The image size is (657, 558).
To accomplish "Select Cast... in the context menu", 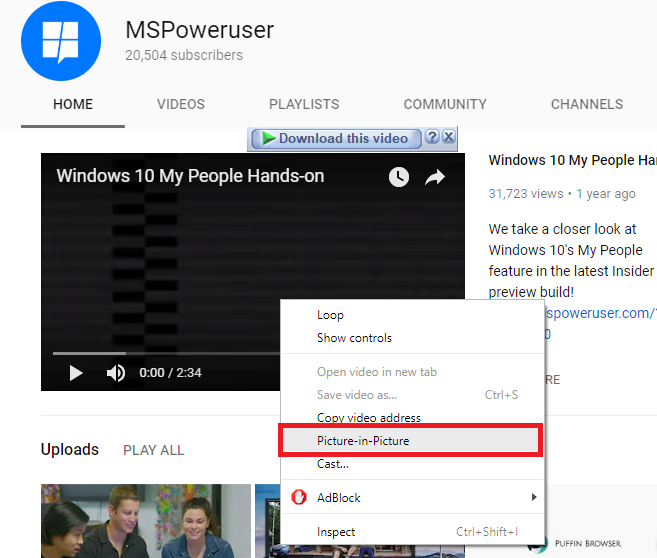I will [x=412, y=464].
